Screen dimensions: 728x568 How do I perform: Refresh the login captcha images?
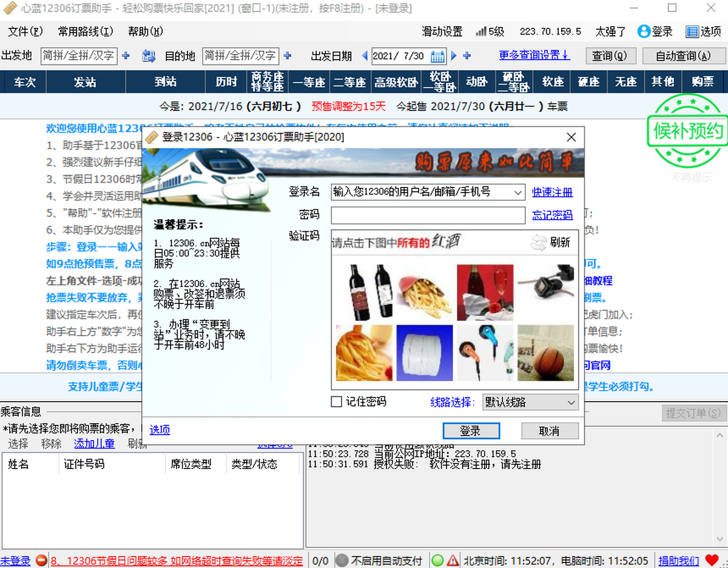tap(556, 242)
